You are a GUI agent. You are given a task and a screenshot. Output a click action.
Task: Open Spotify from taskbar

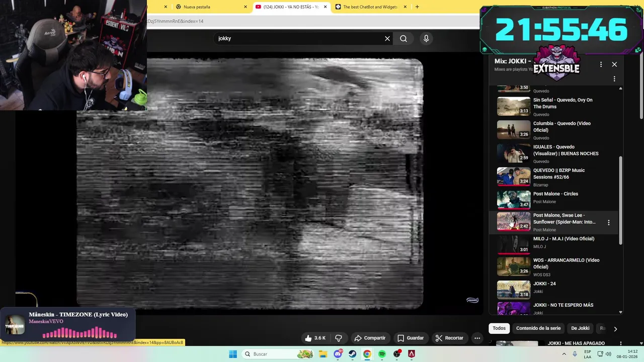[382, 354]
